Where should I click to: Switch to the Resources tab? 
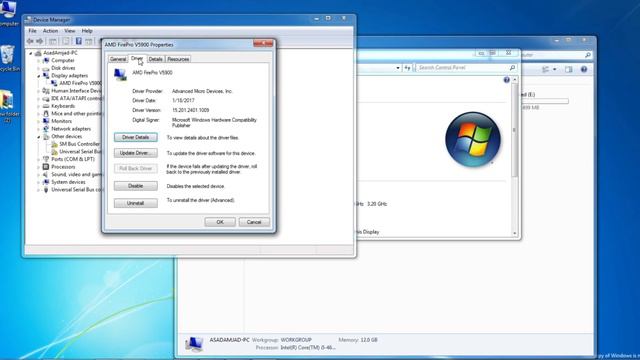pyautogui.click(x=178, y=59)
